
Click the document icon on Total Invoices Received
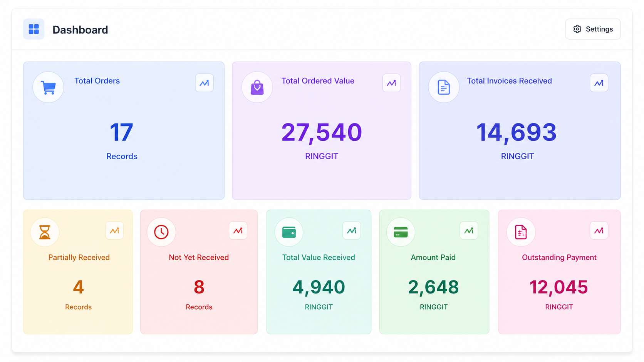(444, 87)
